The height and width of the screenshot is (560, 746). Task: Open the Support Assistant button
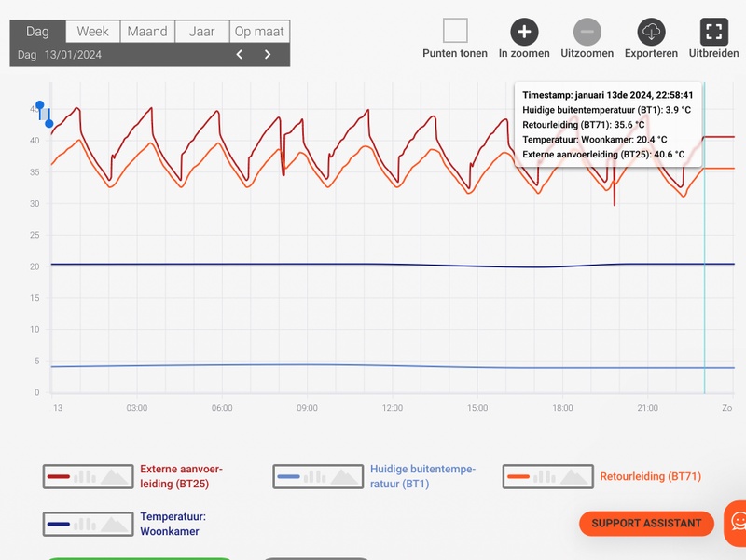[646, 524]
